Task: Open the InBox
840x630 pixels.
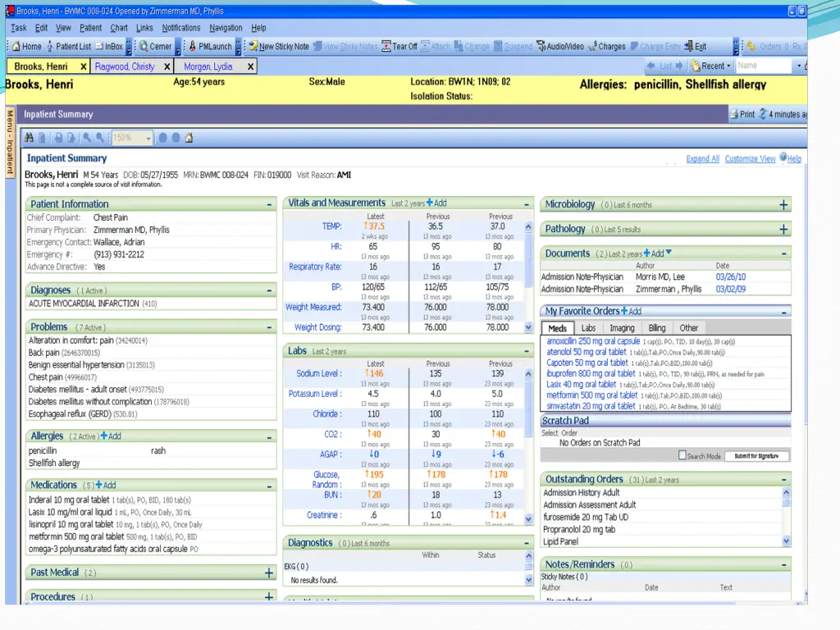Action: pos(109,47)
